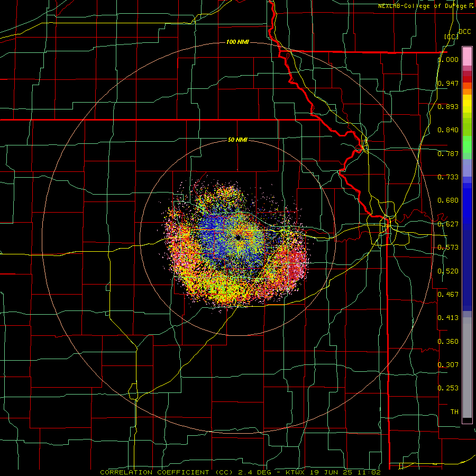This screenshot has height=476, width=476.
Task: Click the 0.413 scale value
Action: (x=448, y=318)
